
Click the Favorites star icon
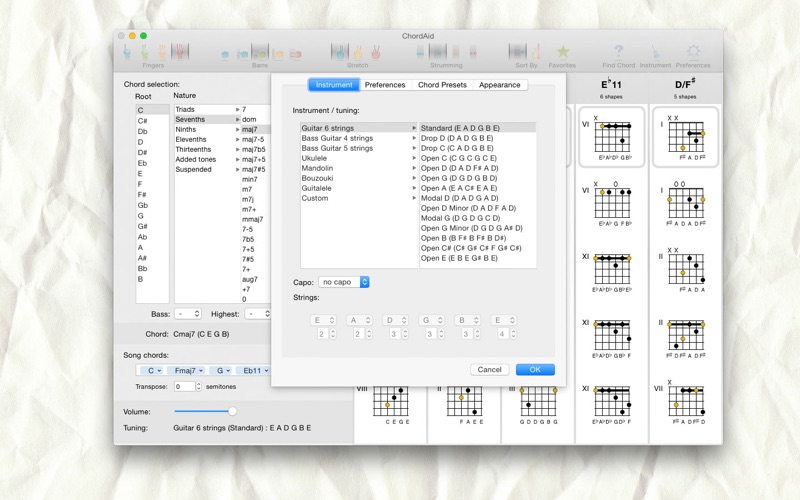(563, 52)
